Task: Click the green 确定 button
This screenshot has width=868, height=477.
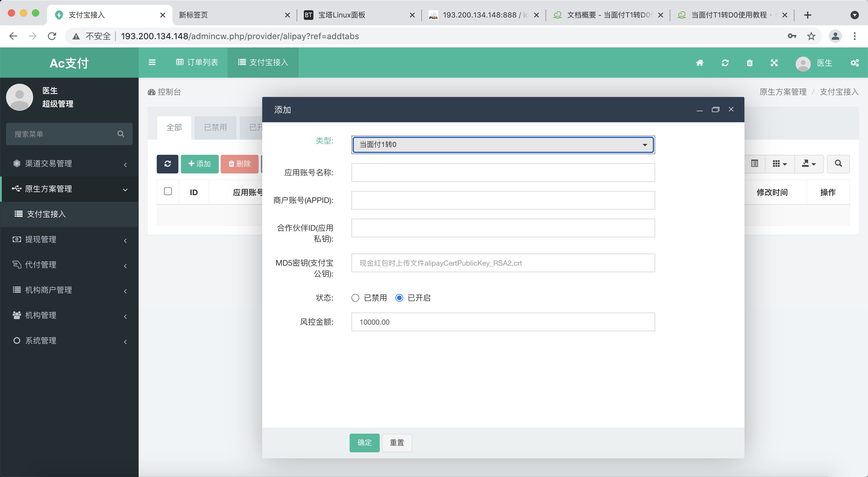Action: click(x=364, y=443)
